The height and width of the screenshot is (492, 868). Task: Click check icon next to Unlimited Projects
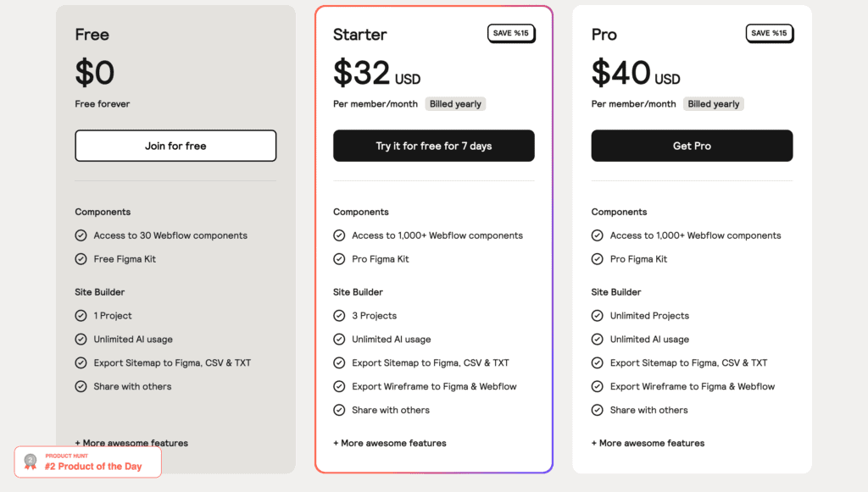point(598,316)
